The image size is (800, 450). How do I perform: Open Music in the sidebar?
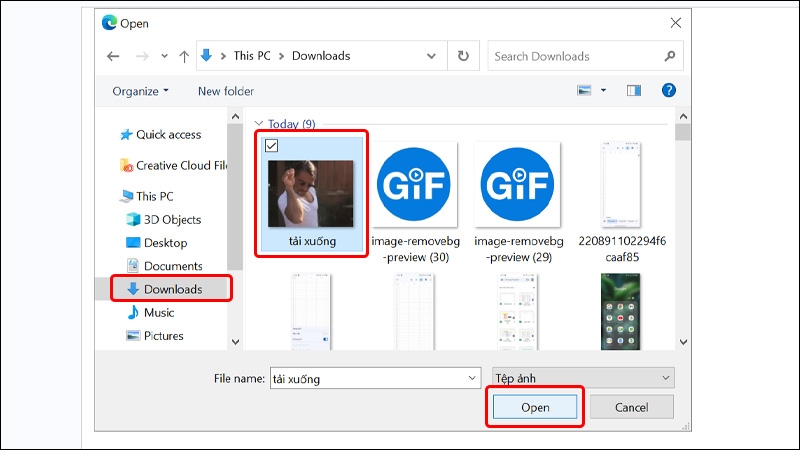tap(151, 312)
